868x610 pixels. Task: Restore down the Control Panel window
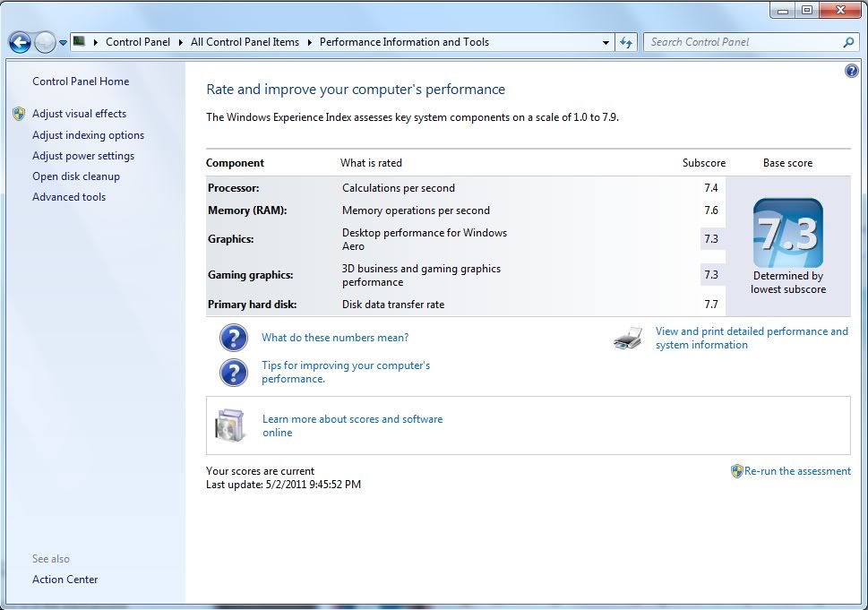(x=807, y=11)
